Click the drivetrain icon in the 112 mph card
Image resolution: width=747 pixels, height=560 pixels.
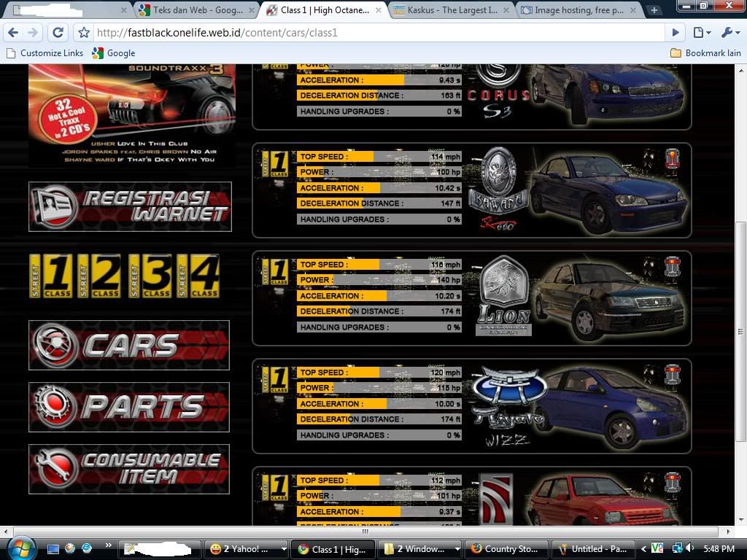[x=672, y=483]
